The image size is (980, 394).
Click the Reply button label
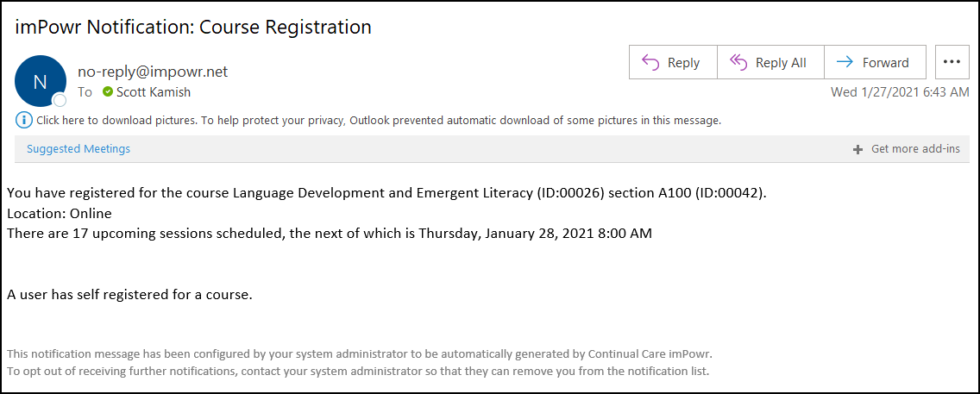click(x=684, y=62)
